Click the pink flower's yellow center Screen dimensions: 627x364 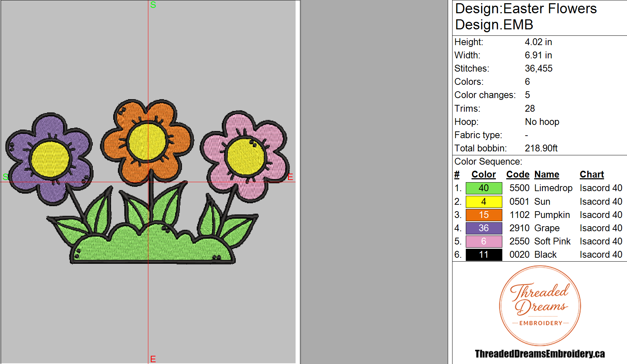coord(246,157)
